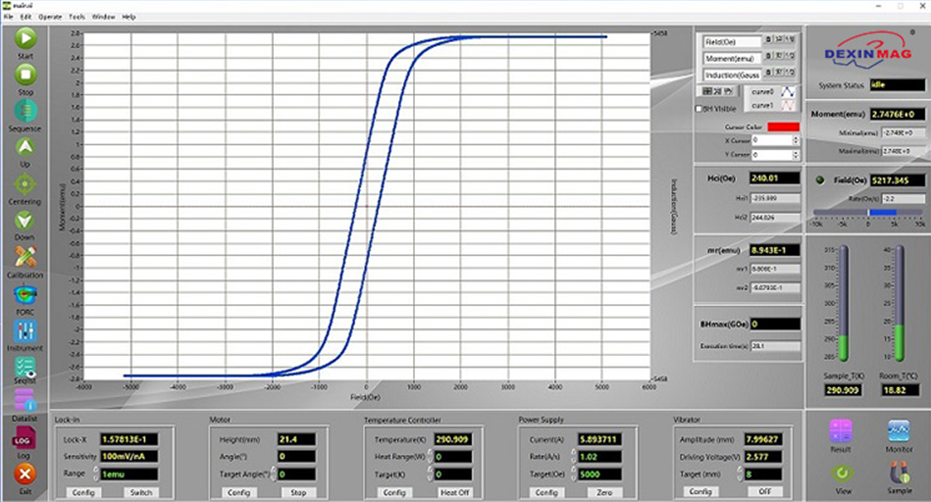Click the green Start play icon
This screenshot has height=502, width=931.
pos(25,39)
